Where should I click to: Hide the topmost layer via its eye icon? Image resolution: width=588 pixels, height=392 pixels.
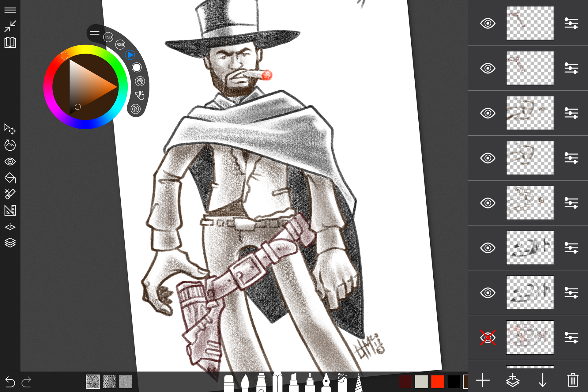(x=488, y=23)
